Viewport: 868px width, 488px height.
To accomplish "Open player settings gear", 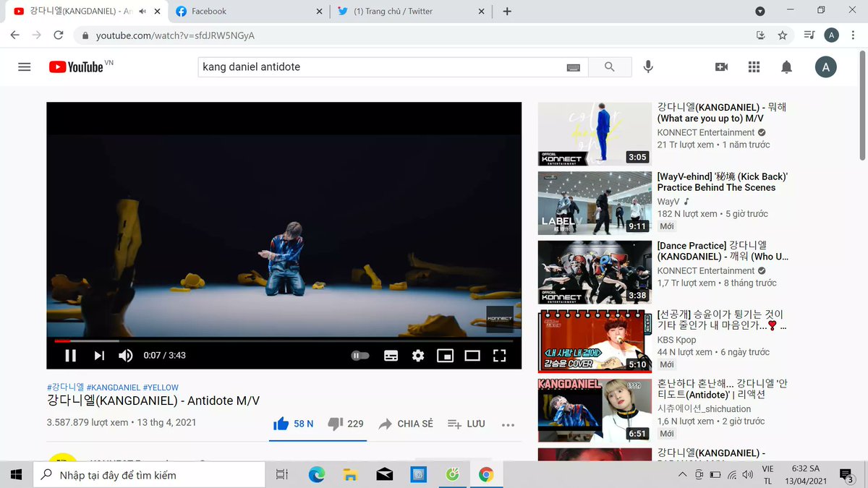I will (418, 356).
